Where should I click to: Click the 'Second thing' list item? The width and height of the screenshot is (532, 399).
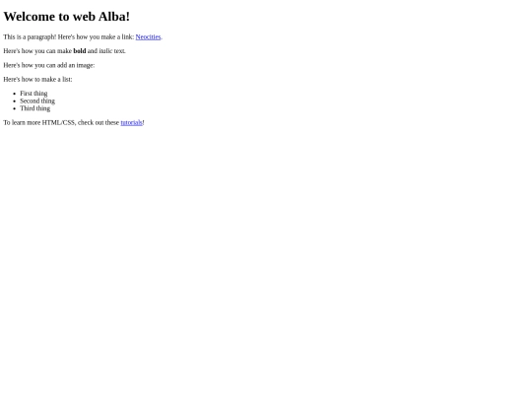point(37,100)
